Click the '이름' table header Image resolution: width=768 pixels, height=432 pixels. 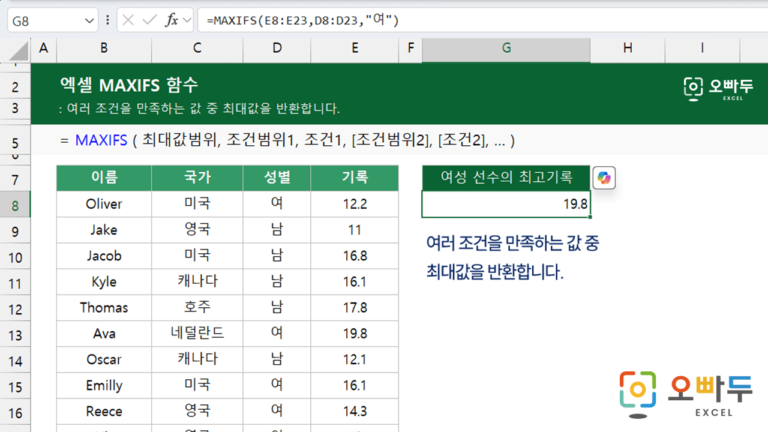point(104,178)
